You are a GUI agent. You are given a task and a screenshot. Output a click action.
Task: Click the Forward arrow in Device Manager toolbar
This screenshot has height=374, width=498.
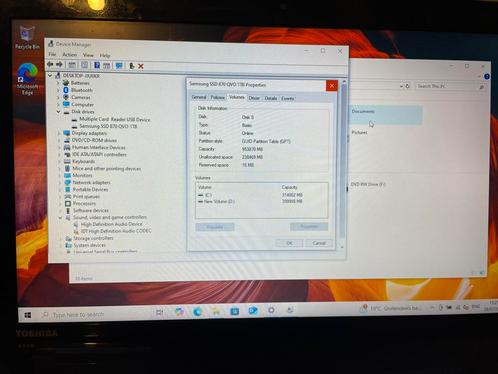point(59,64)
